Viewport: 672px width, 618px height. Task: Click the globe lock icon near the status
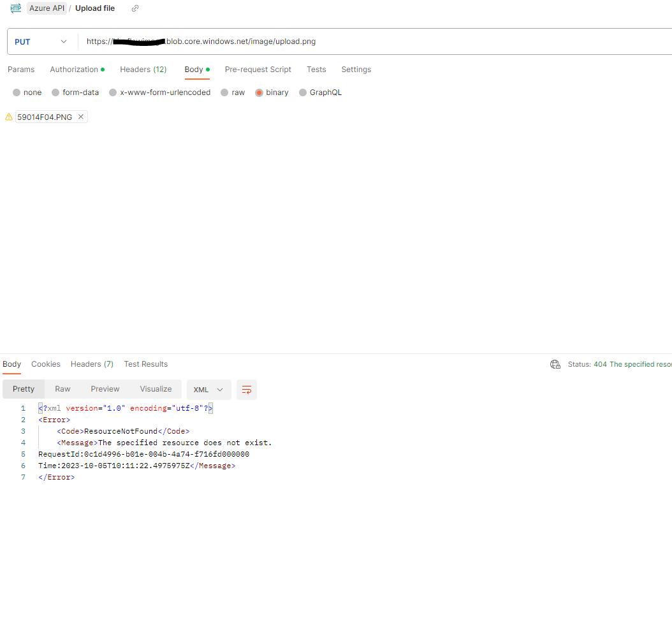555,364
